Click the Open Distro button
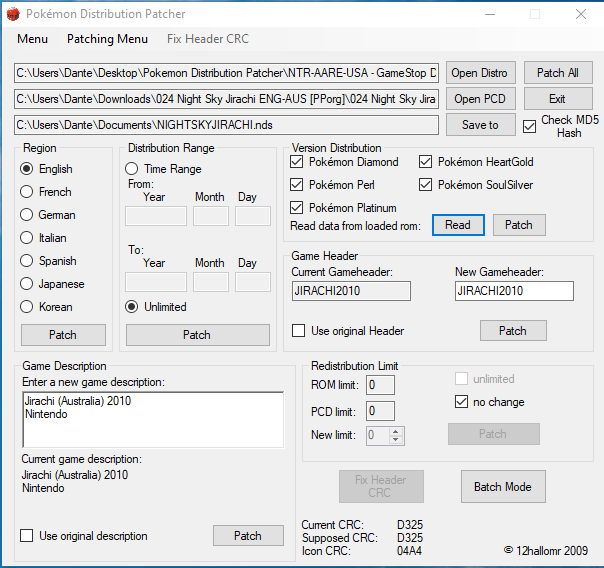Viewport: 604px width, 568px height. click(x=480, y=73)
